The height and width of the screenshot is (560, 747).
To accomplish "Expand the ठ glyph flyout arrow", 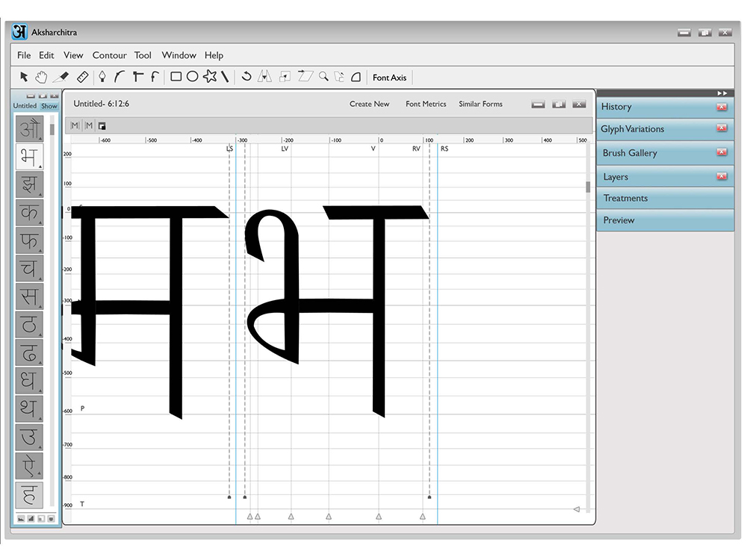I will pyautogui.click(x=40, y=335).
